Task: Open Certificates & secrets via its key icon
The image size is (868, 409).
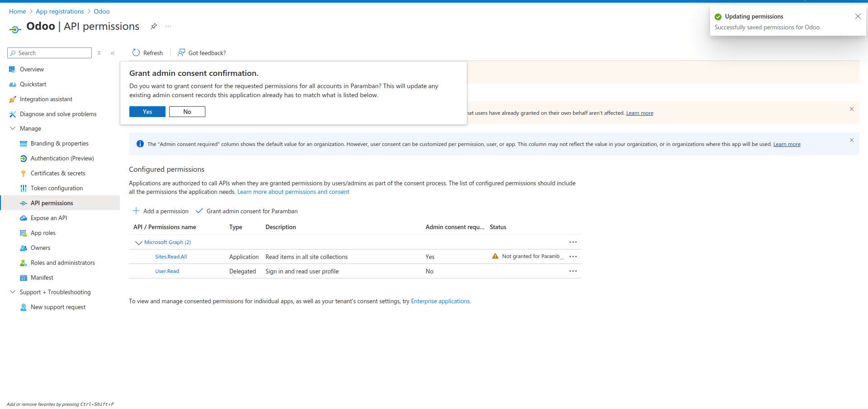Action: point(23,173)
